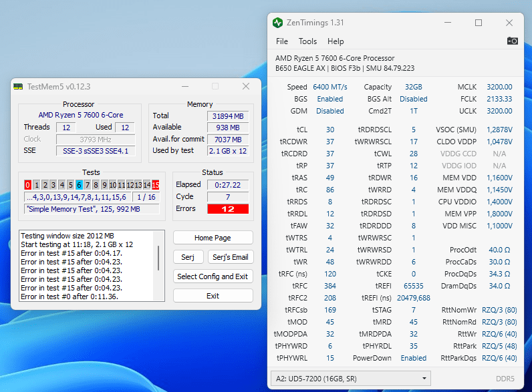Click the Avail. for commit 7037 MB field
Image resolution: width=532 pixels, height=392 pixels.
pos(228,140)
